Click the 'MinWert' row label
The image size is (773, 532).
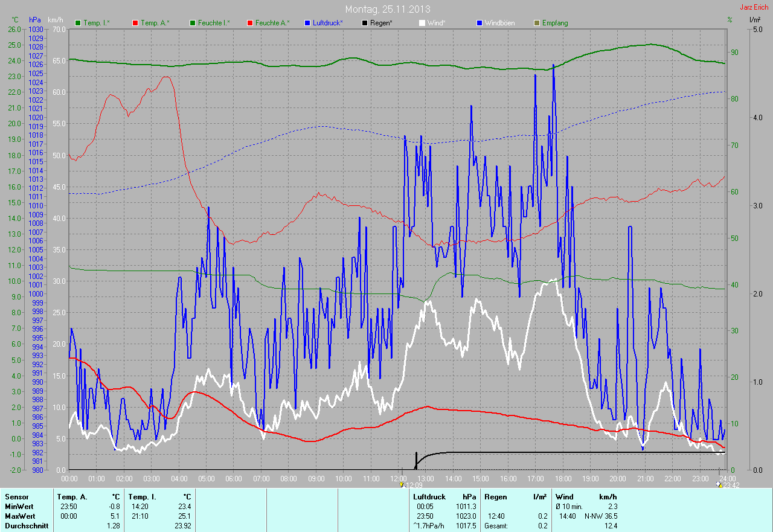19,507
